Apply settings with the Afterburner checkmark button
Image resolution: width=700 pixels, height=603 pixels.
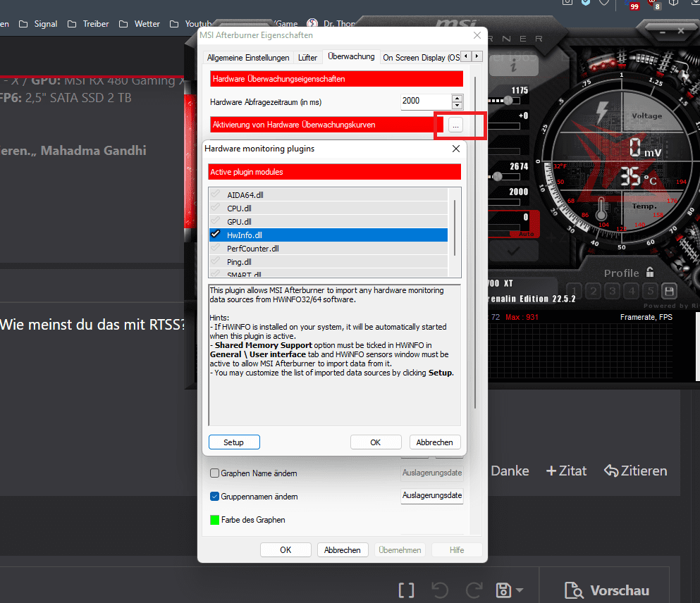pos(513,251)
